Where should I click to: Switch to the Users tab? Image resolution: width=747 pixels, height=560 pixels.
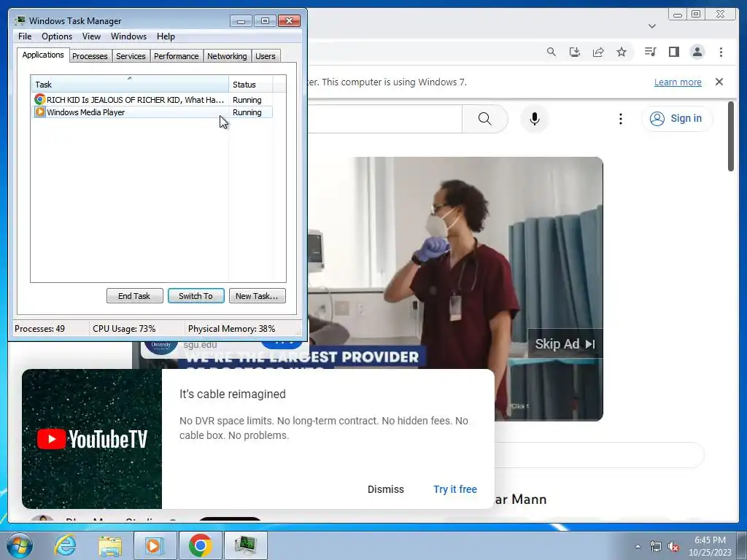266,56
